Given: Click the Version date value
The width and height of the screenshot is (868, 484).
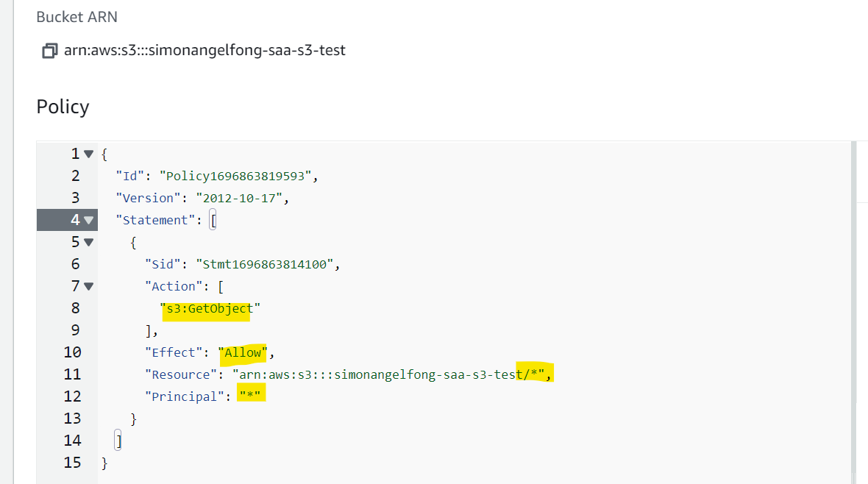Looking at the screenshot, I should click(239, 199).
